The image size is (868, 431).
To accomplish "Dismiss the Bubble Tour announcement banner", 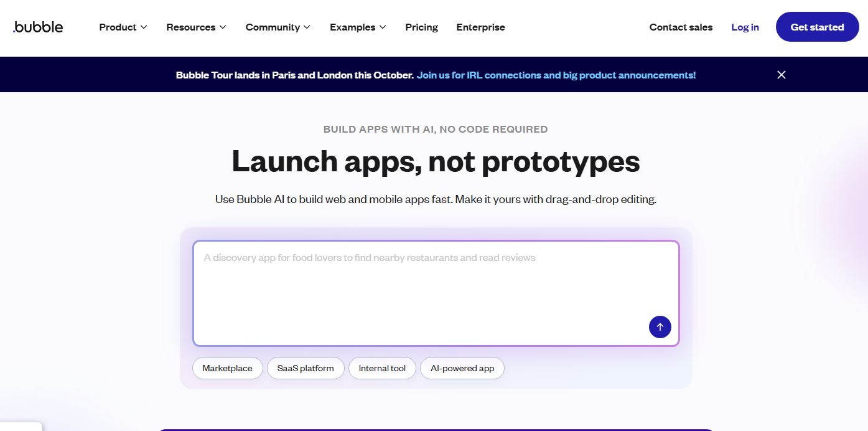I will pos(782,75).
